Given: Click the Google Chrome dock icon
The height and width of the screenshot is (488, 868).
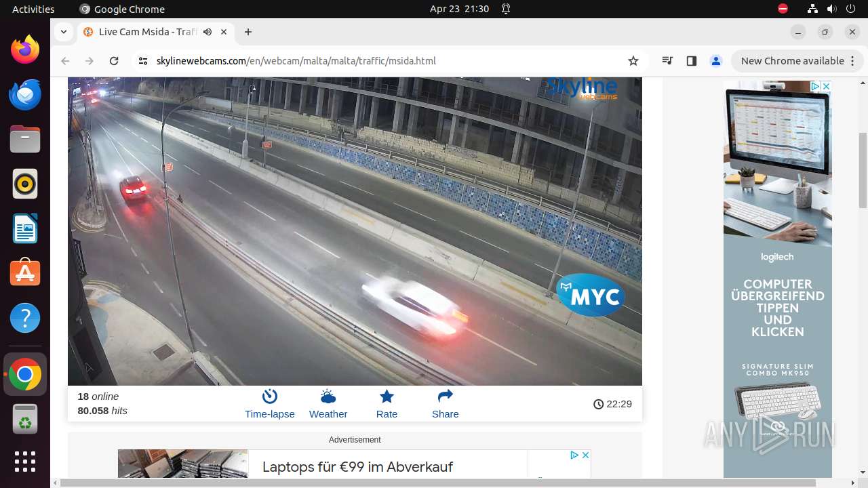Looking at the screenshot, I should pos(25,374).
